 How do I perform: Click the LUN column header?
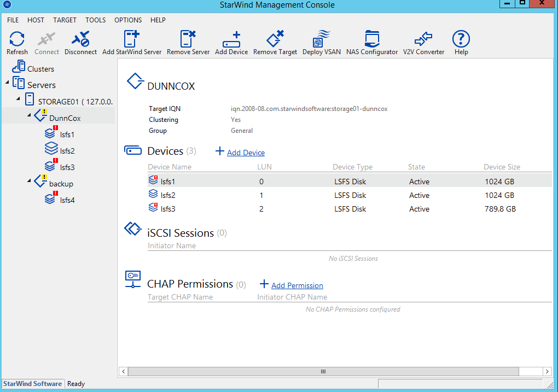click(264, 167)
